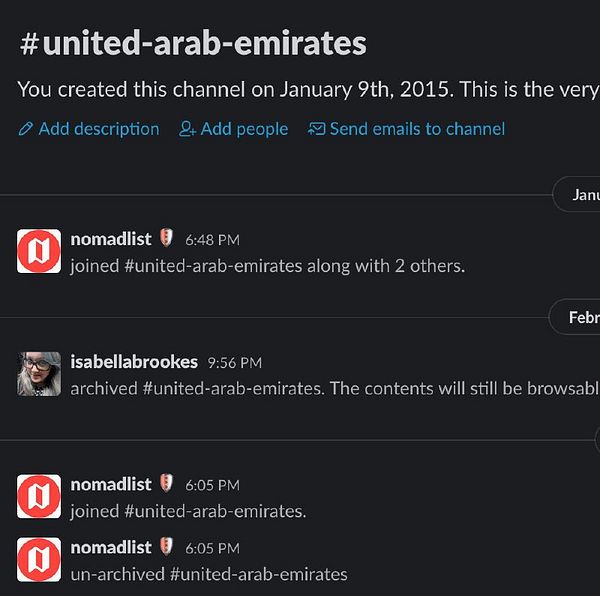The width and height of the screenshot is (600, 596).
Task: Open the January date divider dropdown
Action: tap(580, 195)
